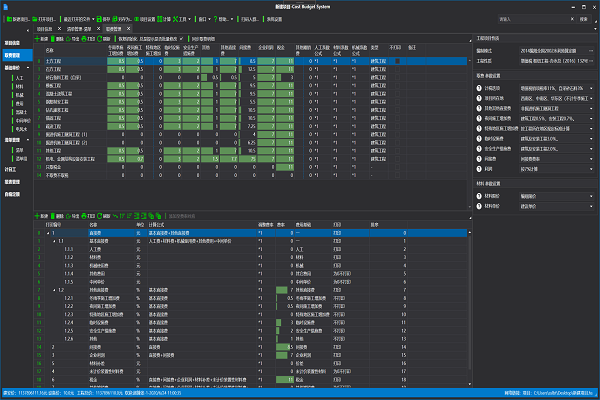Collapse tree node 1.1 基本直接费
This screenshot has width=600, height=400.
click(52, 241)
